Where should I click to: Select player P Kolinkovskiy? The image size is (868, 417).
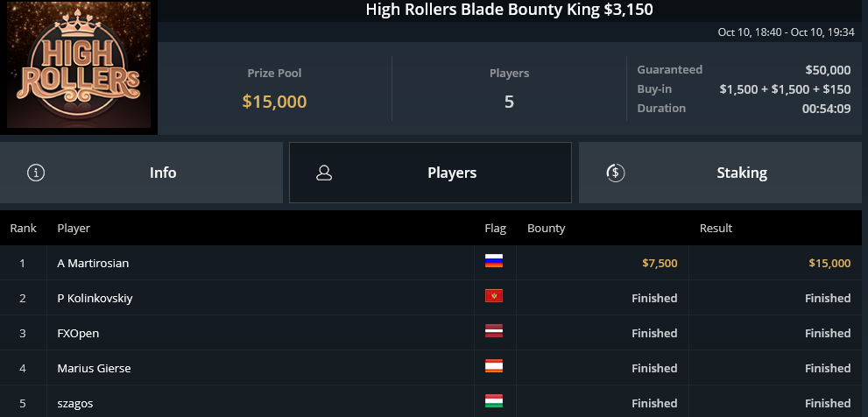pyautogui.click(x=95, y=298)
